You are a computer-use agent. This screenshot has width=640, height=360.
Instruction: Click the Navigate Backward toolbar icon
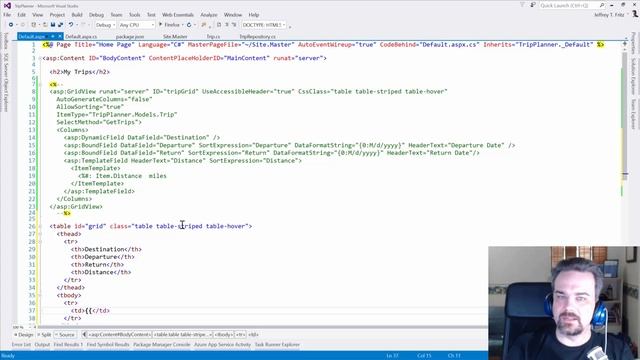click(11, 25)
